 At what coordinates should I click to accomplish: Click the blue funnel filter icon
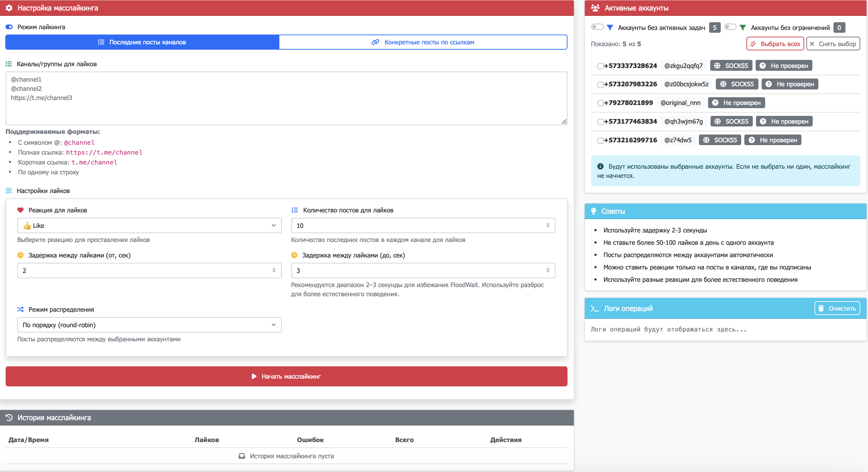[x=610, y=27]
